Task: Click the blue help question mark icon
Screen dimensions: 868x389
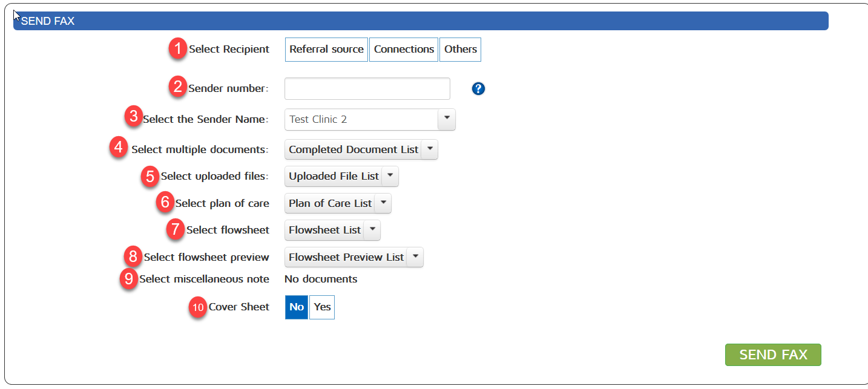Action: pos(478,89)
